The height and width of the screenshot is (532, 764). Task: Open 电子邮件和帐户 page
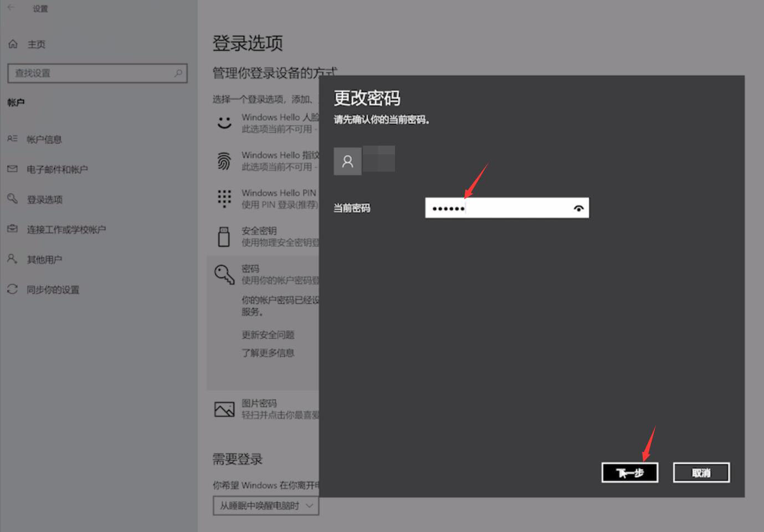(x=57, y=169)
